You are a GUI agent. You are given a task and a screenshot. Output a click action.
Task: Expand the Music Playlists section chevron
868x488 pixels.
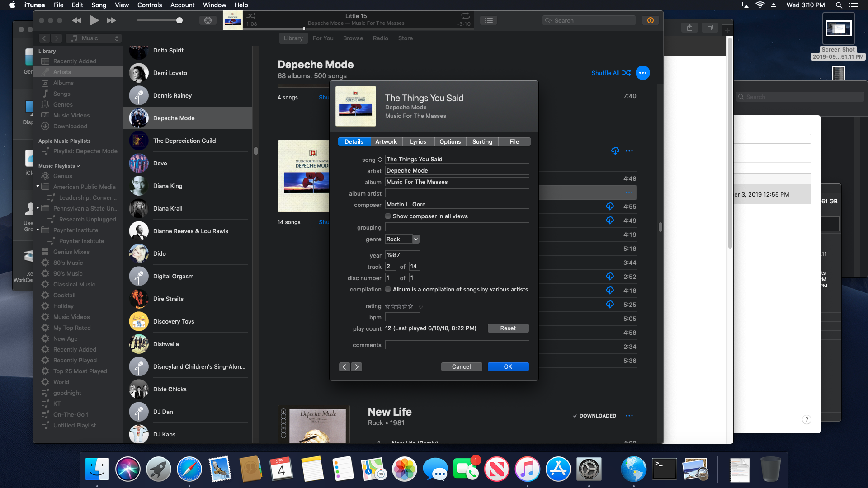(78, 166)
